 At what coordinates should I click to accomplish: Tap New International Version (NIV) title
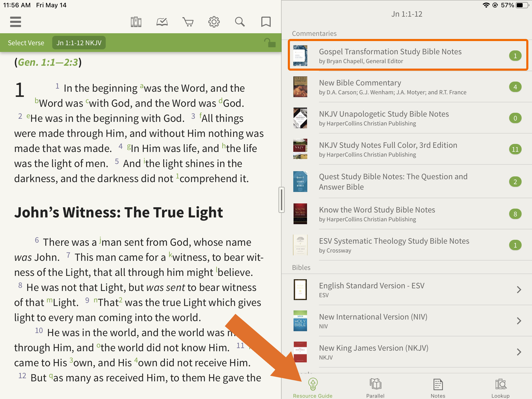pyautogui.click(x=373, y=317)
